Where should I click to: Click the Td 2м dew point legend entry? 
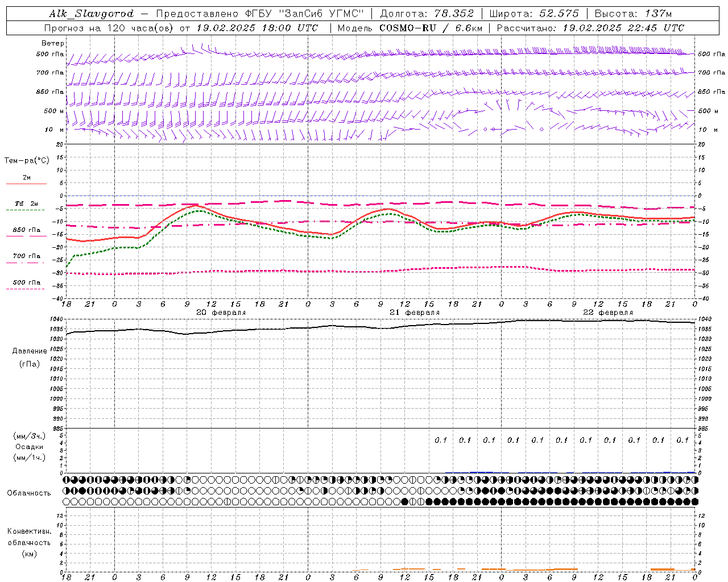[x=26, y=203]
